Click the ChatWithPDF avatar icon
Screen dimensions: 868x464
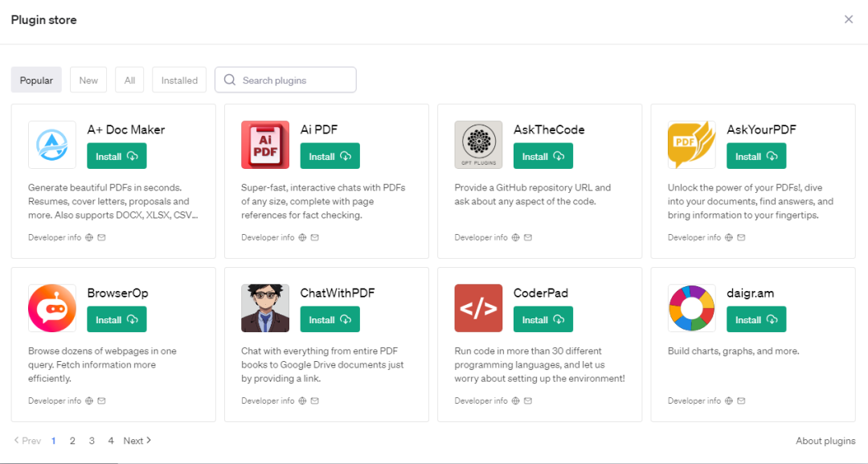(x=265, y=308)
